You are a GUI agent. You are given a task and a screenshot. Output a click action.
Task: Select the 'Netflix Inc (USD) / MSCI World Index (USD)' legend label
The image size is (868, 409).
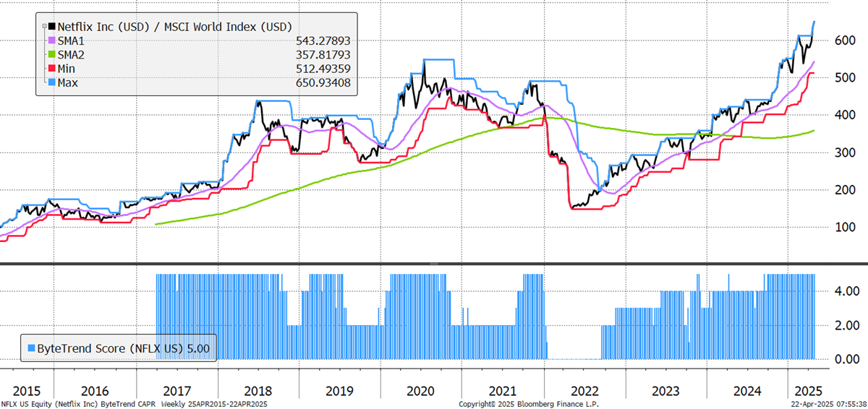point(174,25)
